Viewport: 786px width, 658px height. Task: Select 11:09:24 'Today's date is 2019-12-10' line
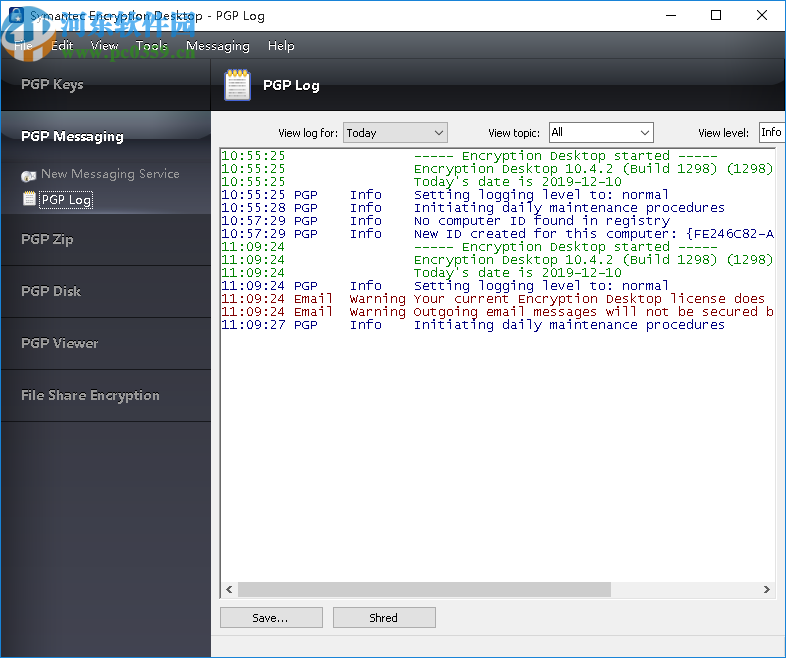[x=498, y=273]
